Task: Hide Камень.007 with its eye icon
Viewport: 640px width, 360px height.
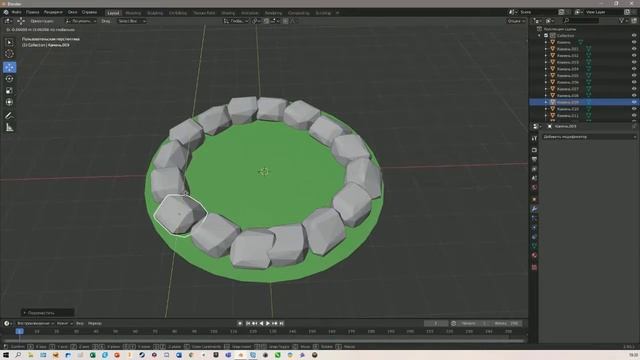Action: 634,89
